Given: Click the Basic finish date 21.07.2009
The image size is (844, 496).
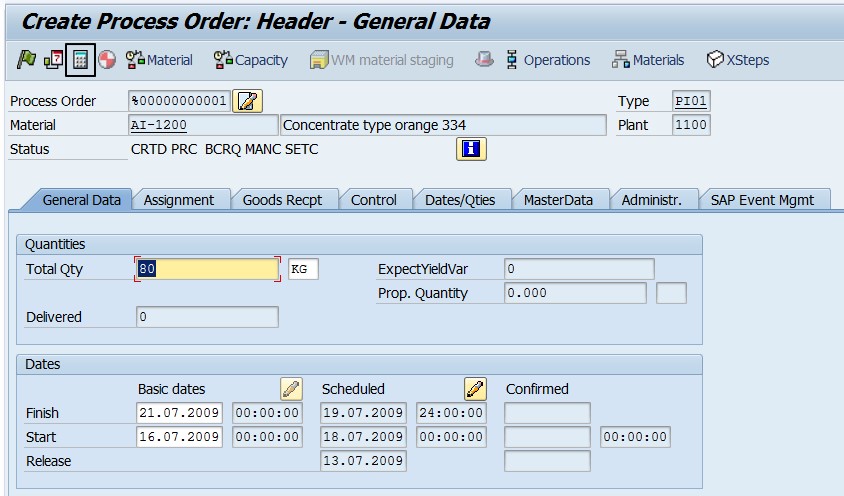Looking at the screenshot, I should [179, 413].
